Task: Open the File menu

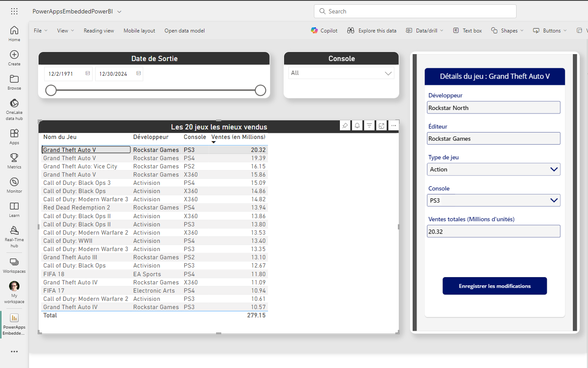Action: pos(41,31)
